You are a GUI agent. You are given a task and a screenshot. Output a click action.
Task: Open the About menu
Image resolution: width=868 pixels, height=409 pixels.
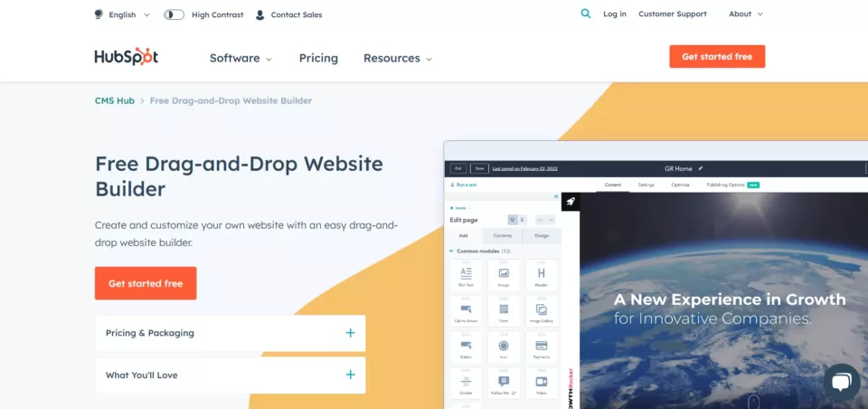pyautogui.click(x=745, y=14)
